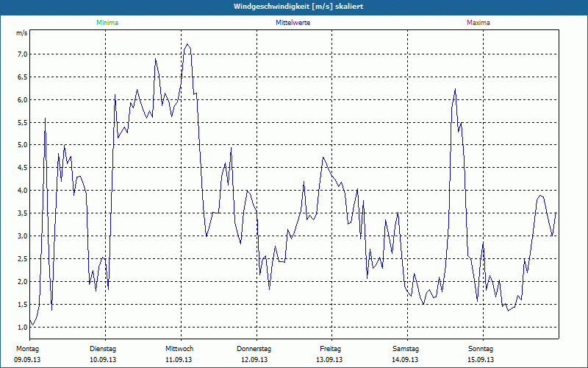The height and width of the screenshot is (368, 588).
Task: Click the 2,0 y-axis value
Action: [x=23, y=282]
